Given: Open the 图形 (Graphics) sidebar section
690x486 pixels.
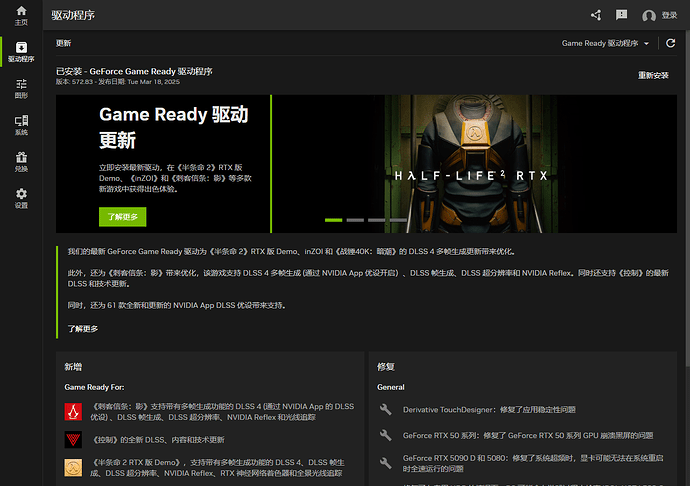Looking at the screenshot, I should coord(21,88).
